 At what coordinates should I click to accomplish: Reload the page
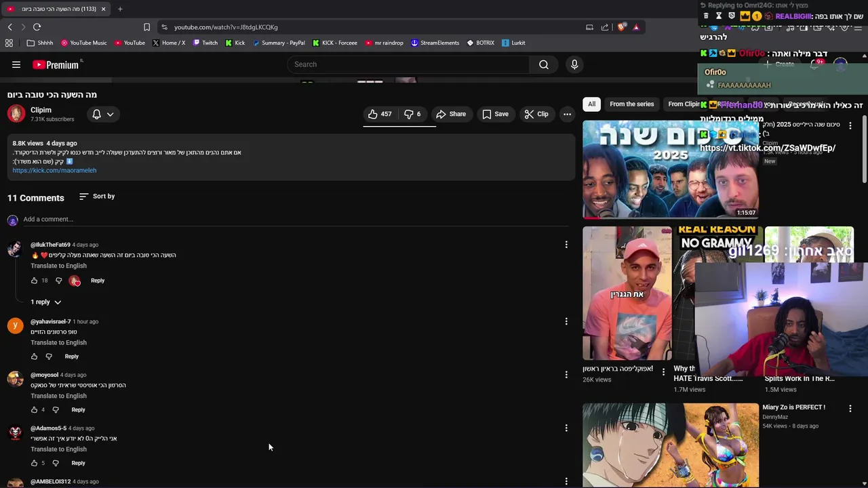[37, 27]
